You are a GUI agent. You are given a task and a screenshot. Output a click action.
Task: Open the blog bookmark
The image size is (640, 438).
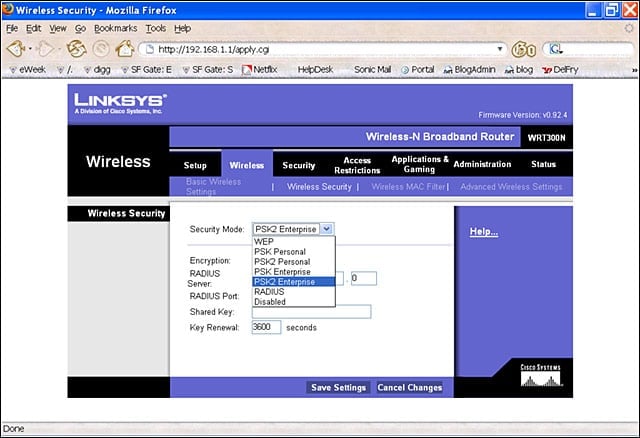519,70
